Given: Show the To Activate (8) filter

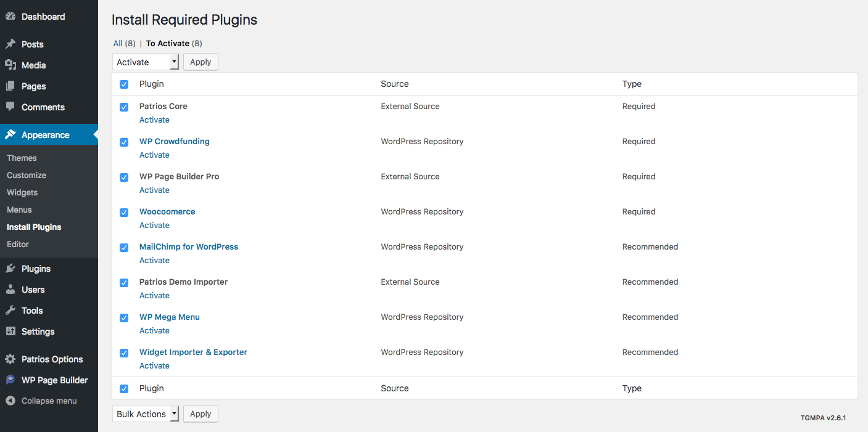Looking at the screenshot, I should (174, 44).
